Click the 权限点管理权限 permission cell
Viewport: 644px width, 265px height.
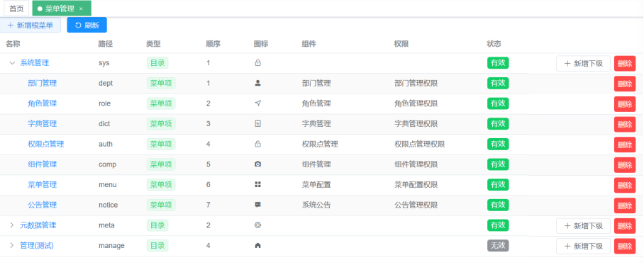420,144
